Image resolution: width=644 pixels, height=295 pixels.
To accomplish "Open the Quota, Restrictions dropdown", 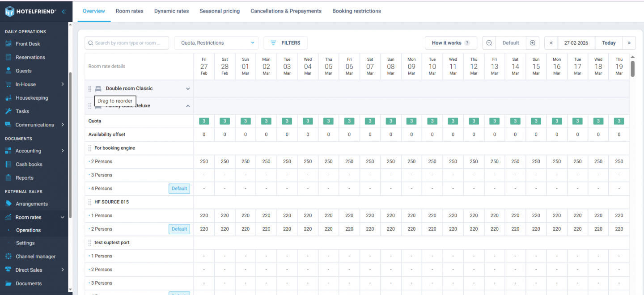I will coord(216,42).
